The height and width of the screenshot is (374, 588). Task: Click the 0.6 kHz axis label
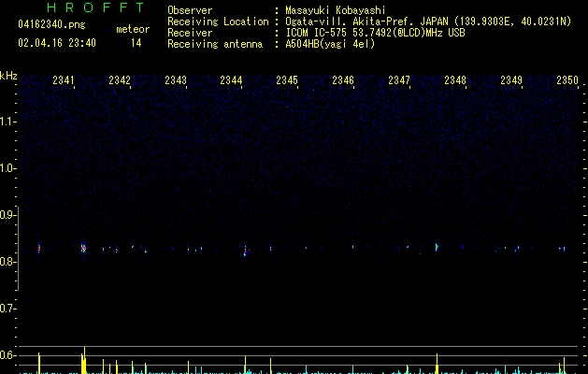pyautogui.click(x=7, y=355)
